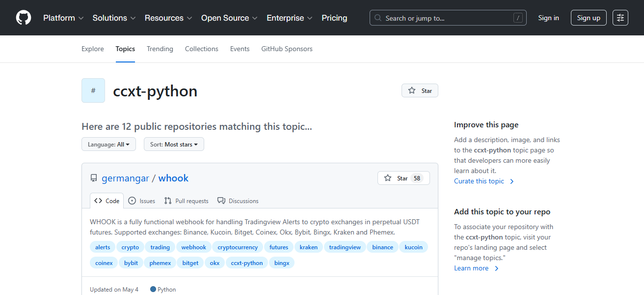Open the Issues tab of whook
644x295 pixels.
point(142,201)
